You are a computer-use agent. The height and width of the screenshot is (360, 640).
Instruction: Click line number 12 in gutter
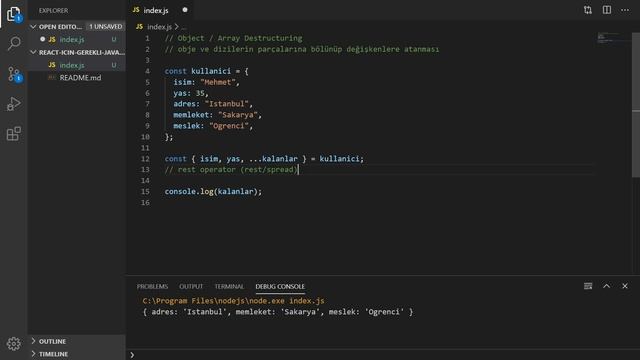tap(145, 159)
